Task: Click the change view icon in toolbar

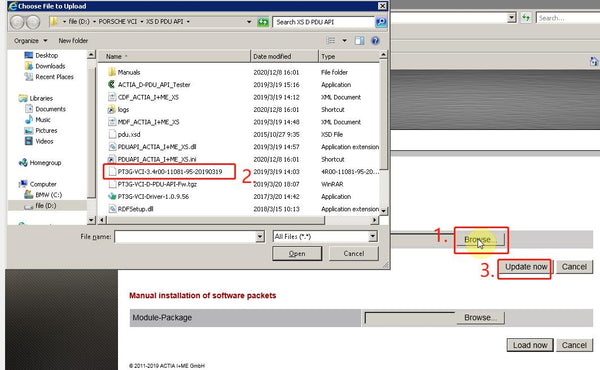Action: 331,41
